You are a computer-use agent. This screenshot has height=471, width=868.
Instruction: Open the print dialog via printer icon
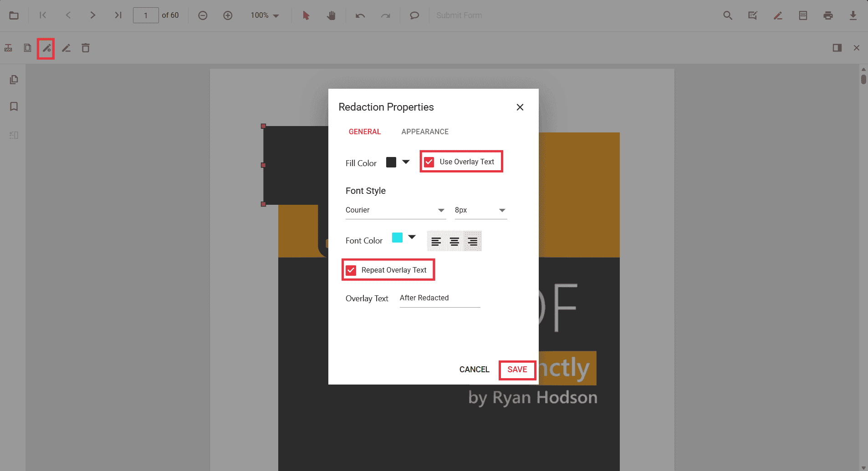[828, 15]
